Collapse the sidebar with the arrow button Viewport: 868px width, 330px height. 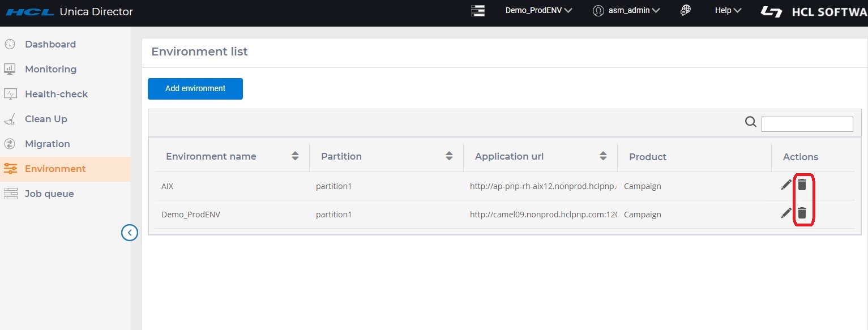[130, 232]
